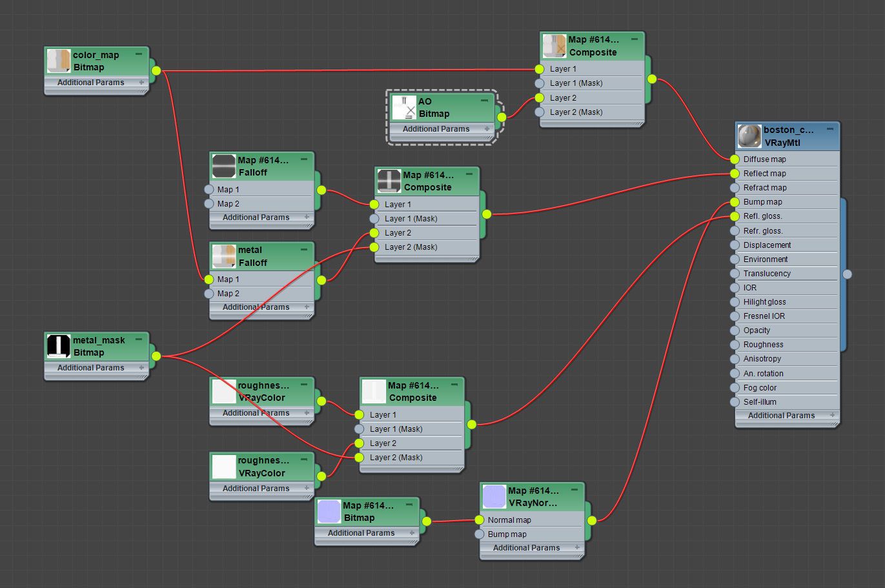Collapse the metal_mask Bitmap node

tap(139, 340)
